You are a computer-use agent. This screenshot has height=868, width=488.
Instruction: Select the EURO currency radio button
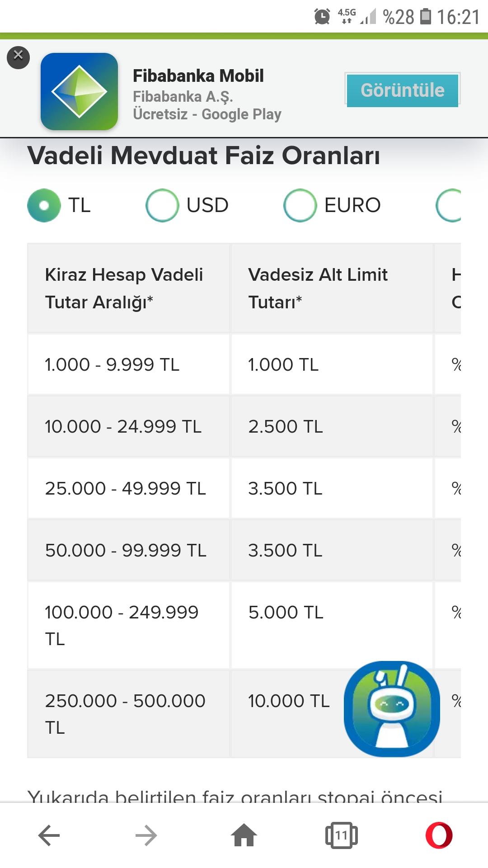[300, 205]
